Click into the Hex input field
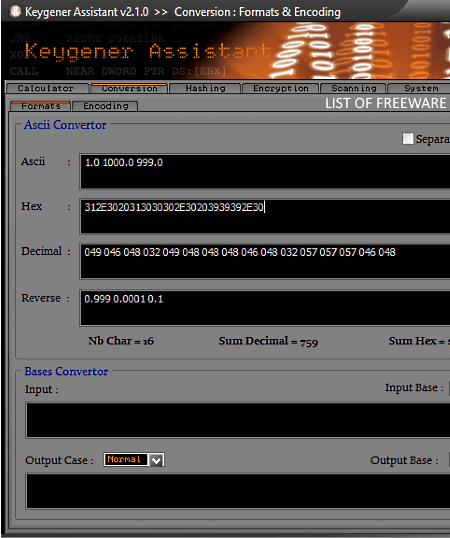450x538 pixels. (x=265, y=217)
